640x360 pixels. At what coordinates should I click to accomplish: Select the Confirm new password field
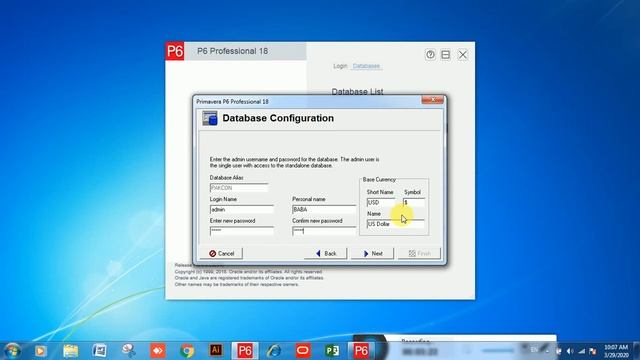[x=324, y=231]
